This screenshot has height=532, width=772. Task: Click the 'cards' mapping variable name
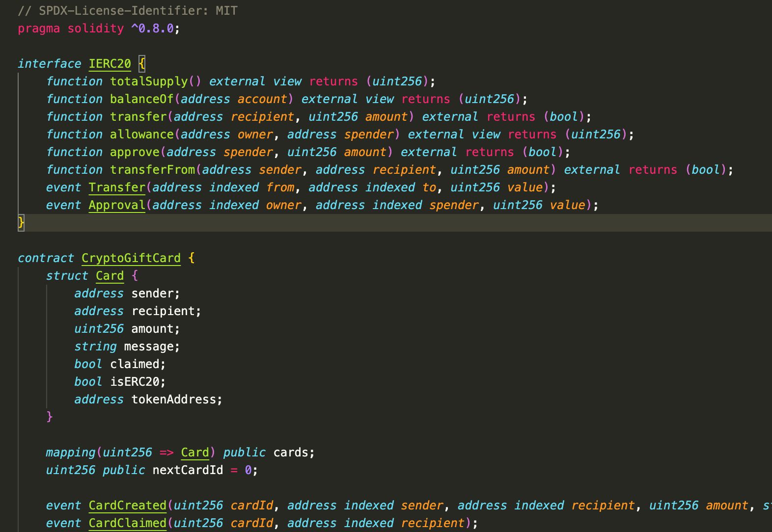coord(291,452)
